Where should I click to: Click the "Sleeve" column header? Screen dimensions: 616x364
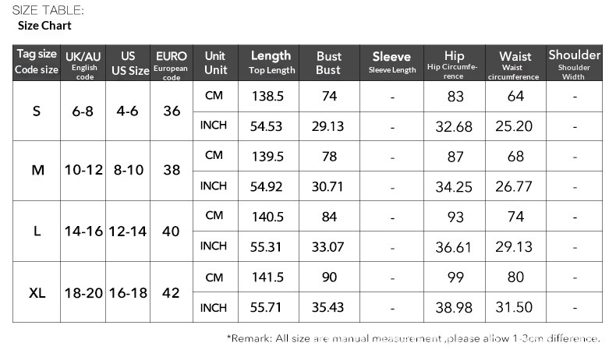(x=391, y=62)
